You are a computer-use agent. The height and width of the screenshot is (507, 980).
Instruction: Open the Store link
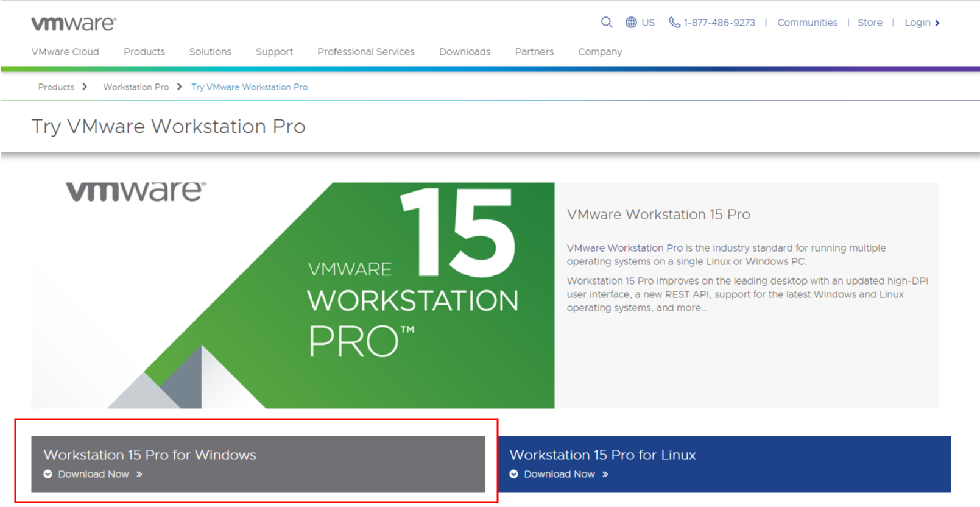870,23
